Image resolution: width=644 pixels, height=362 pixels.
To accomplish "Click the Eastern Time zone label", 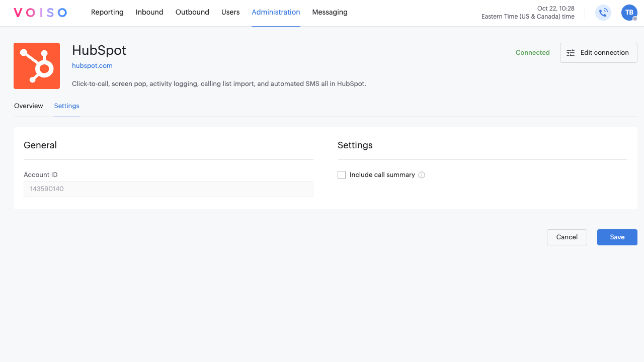I will click(528, 17).
